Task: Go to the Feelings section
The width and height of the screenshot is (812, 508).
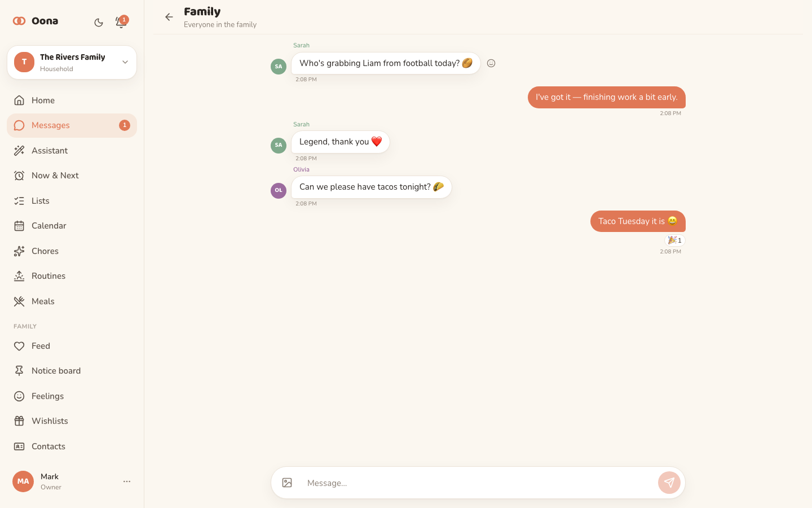Action: (72, 396)
